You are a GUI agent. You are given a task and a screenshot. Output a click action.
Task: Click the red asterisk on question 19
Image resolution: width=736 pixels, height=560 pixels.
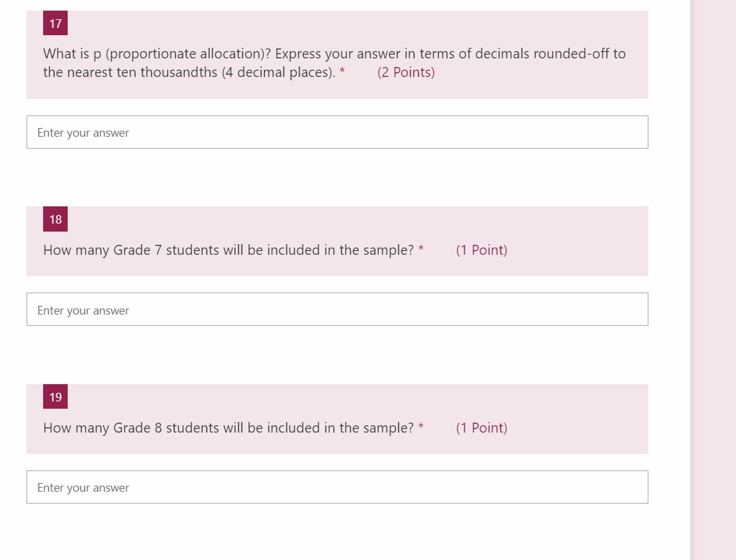[x=421, y=427]
